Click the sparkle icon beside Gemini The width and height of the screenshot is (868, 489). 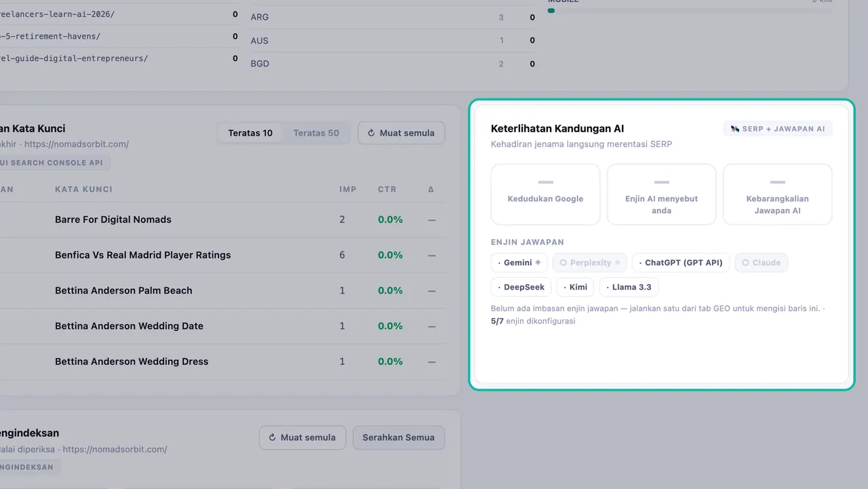538,262
